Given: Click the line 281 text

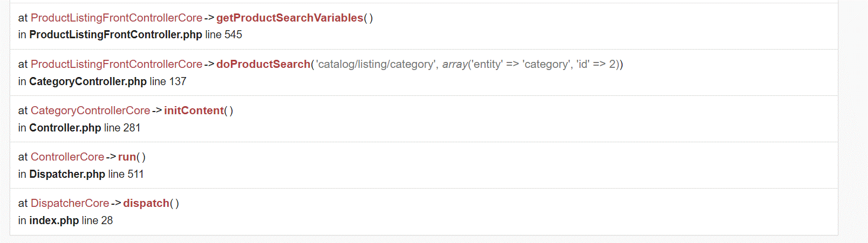Looking at the screenshot, I should [x=122, y=128].
